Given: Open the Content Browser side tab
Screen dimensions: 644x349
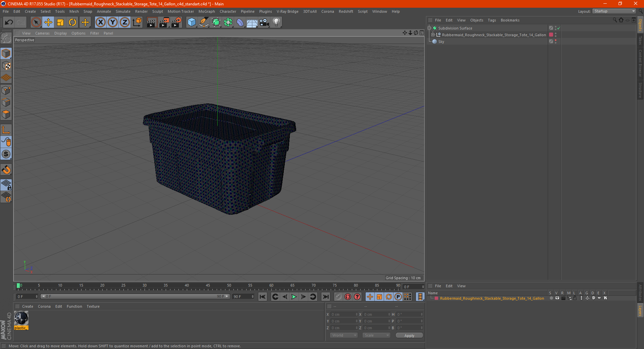Looking at the screenshot, I should [640, 63].
